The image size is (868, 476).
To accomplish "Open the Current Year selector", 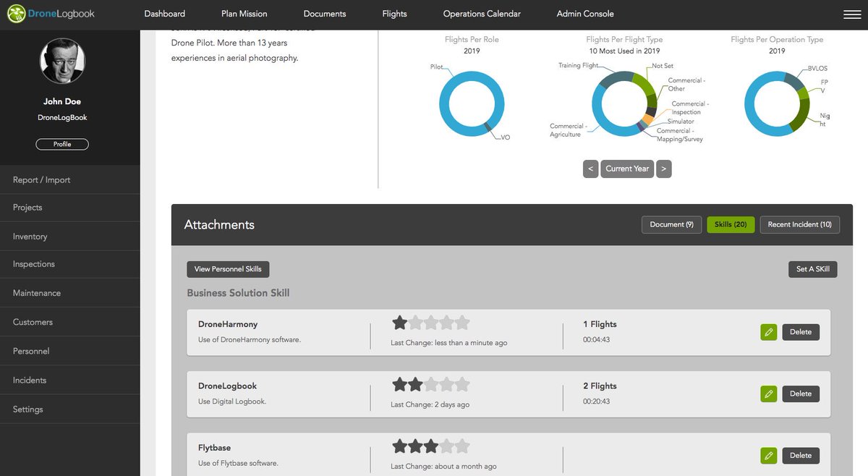I will [x=626, y=168].
